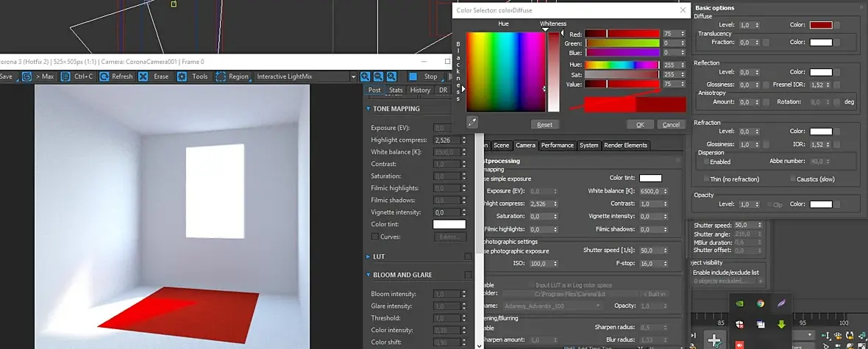This screenshot has width=868, height=349.
Task: Click the green download arrow tray icon
Action: pyautogui.click(x=782, y=324)
